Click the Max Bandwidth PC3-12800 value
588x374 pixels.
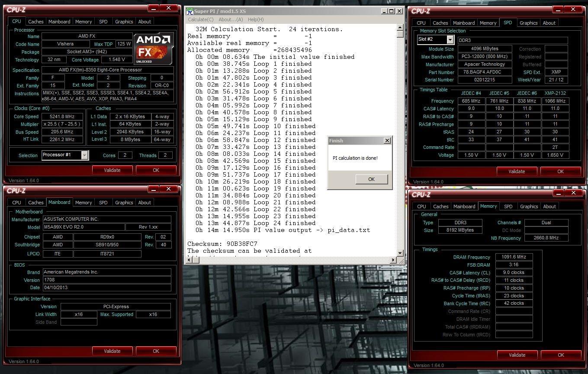[485, 57]
